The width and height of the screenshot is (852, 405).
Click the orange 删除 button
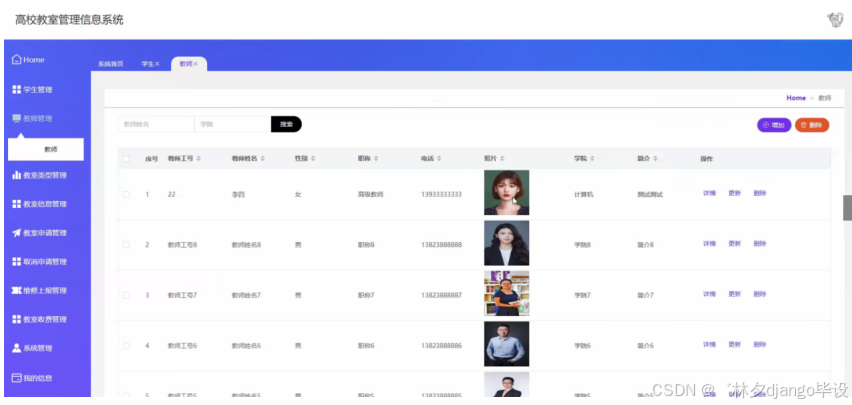[x=812, y=125]
